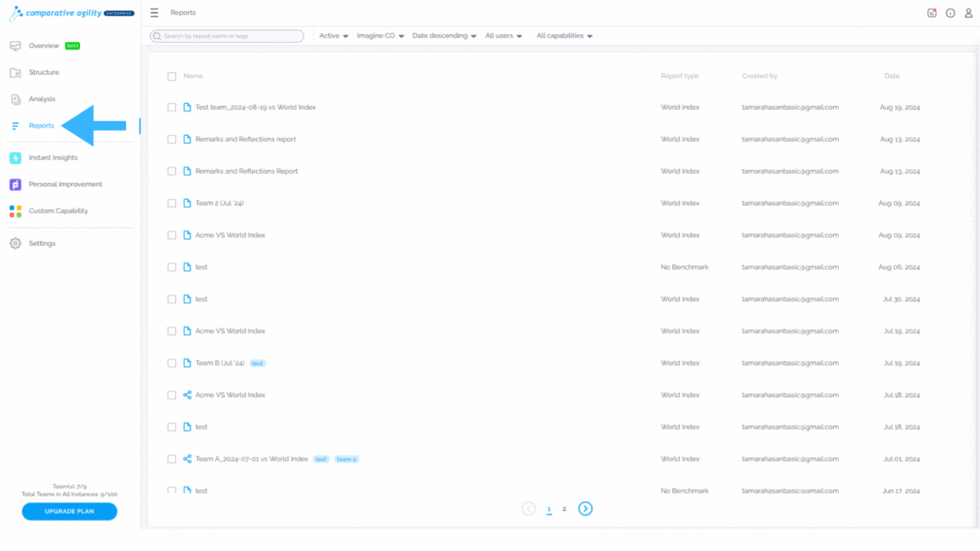Open Test team_2024-08-19 vs World Index report

click(x=255, y=107)
